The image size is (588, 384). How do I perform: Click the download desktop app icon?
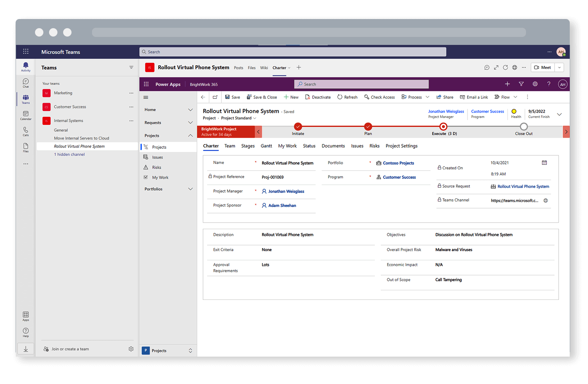click(x=25, y=349)
